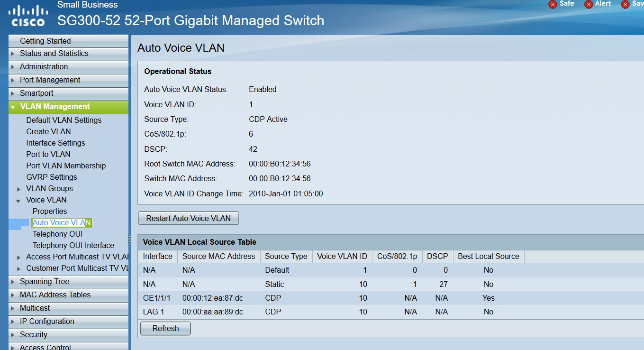Image resolution: width=644 pixels, height=350 pixels.
Task: Collapse the VLAN Management arrow
Action: click(13, 107)
